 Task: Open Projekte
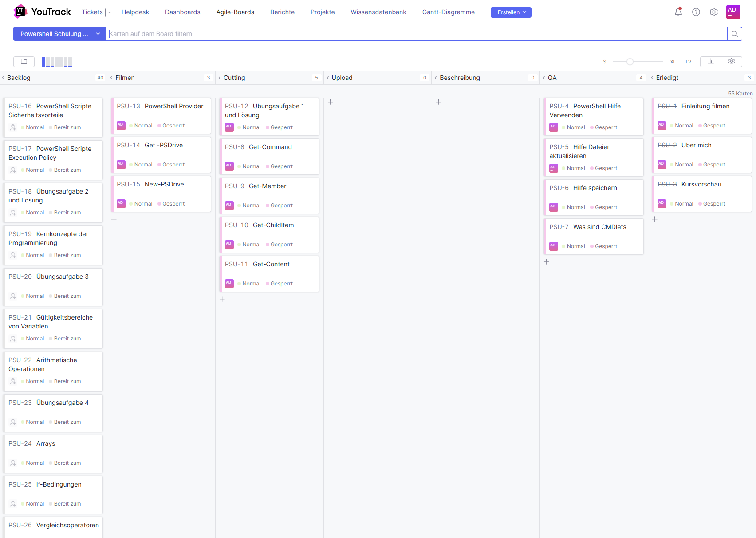323,12
